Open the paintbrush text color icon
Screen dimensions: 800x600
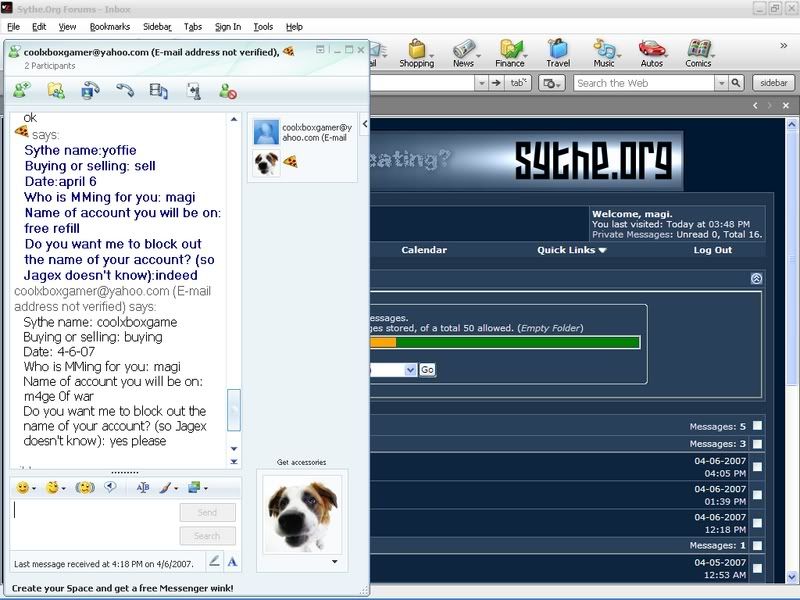point(165,488)
